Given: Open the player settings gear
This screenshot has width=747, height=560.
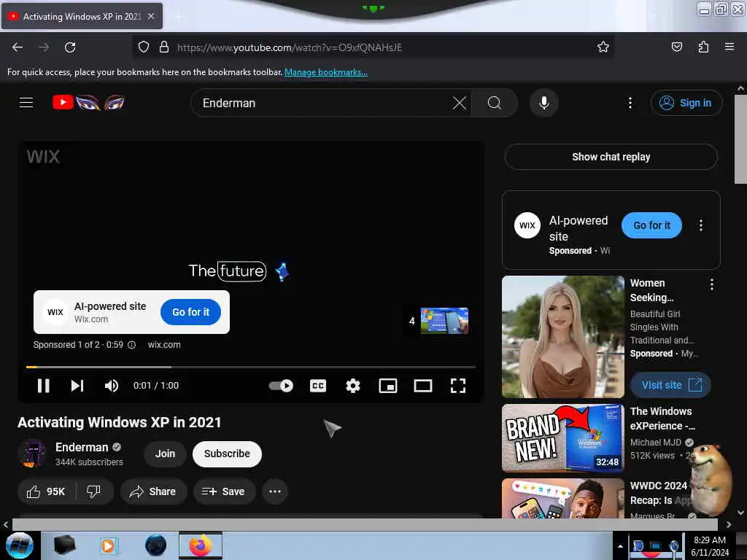Looking at the screenshot, I should [352, 386].
